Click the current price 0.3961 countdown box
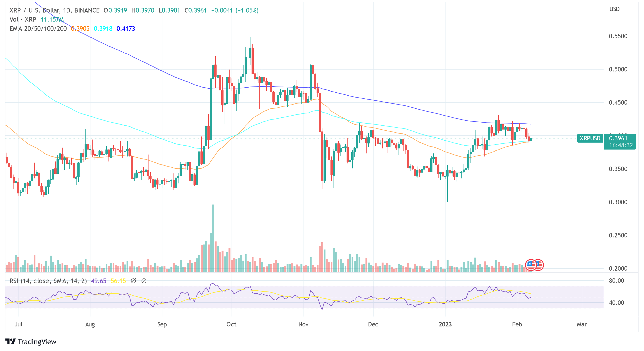The image size is (644, 351). (x=620, y=142)
